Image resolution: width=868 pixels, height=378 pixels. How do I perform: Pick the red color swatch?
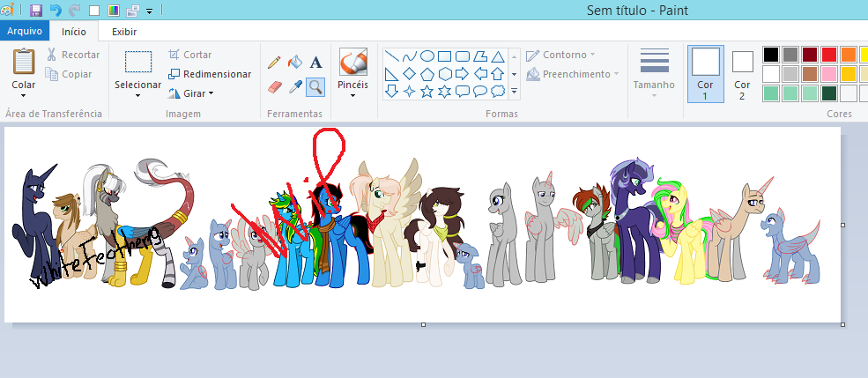(x=828, y=55)
